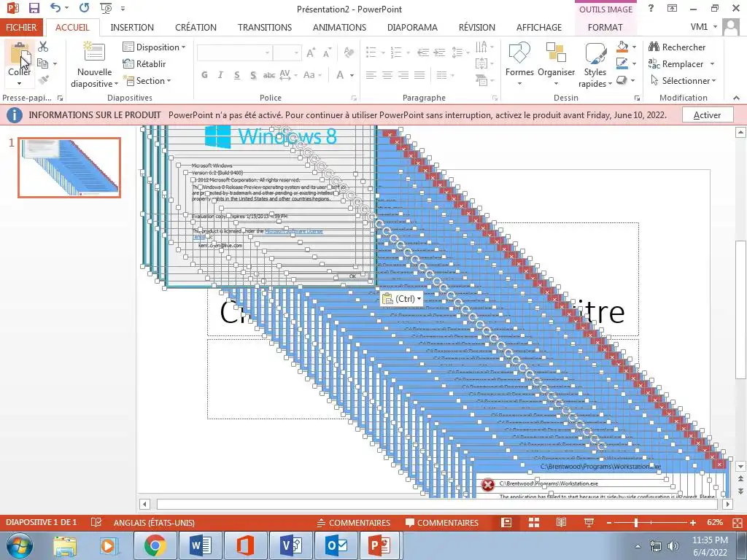
Task: Start Slide Show view from status bar
Action: (589, 522)
